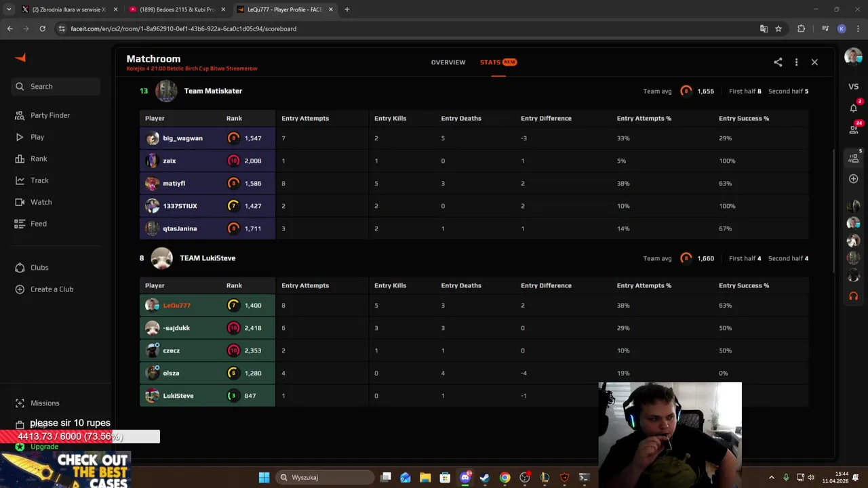Open party members icon with 5 badge
This screenshot has width=868, height=488.
pyautogui.click(x=853, y=158)
